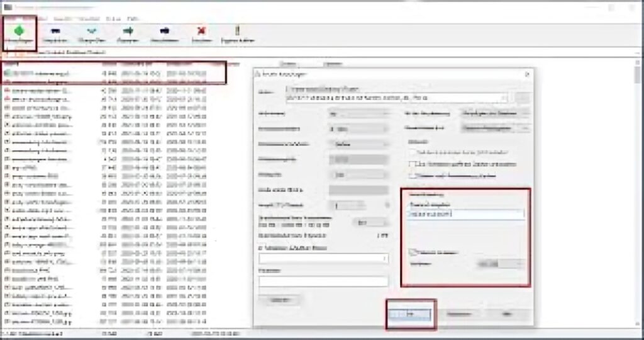644x340 pixels.
Task: Toggle the delete files after compression checkbox
Action: click(413, 176)
